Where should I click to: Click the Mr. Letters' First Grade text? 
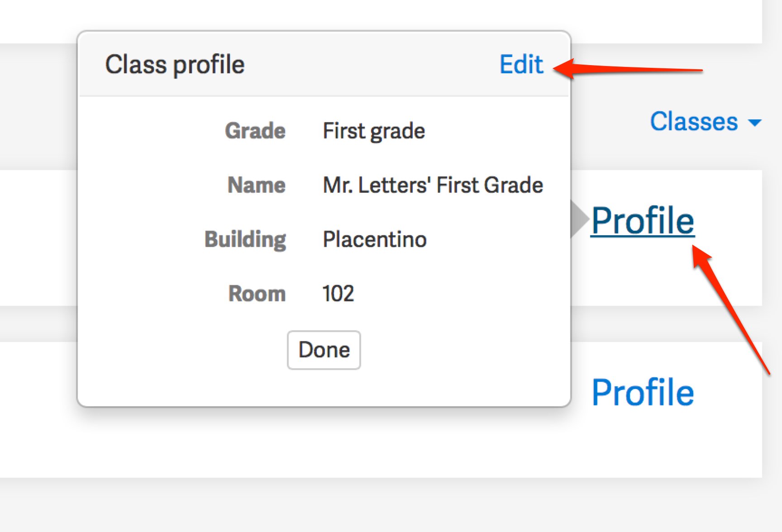pyautogui.click(x=433, y=185)
